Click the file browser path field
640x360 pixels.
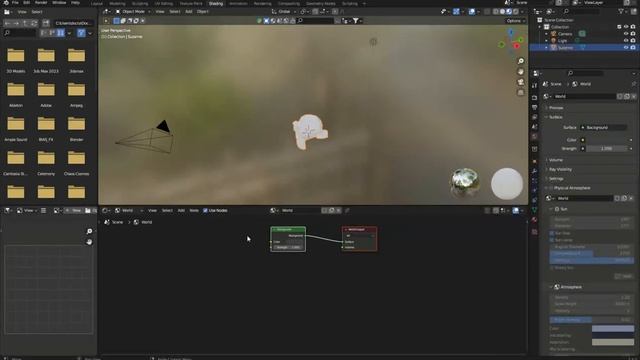pyautogui.click(x=73, y=23)
